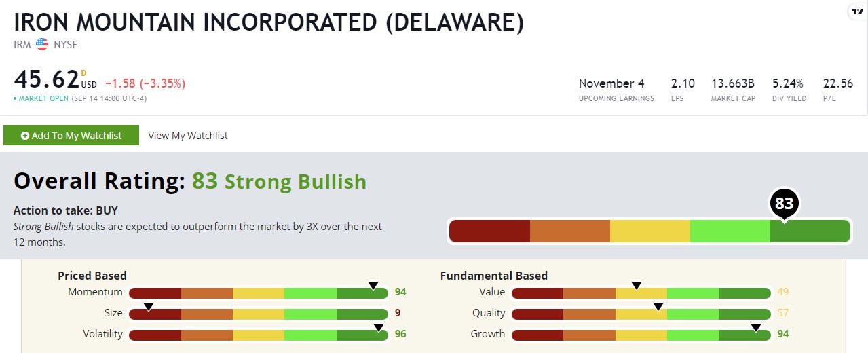This screenshot has height=353, width=868.
Task: Click the dark green segment of overall rating bar
Action: pos(810,231)
